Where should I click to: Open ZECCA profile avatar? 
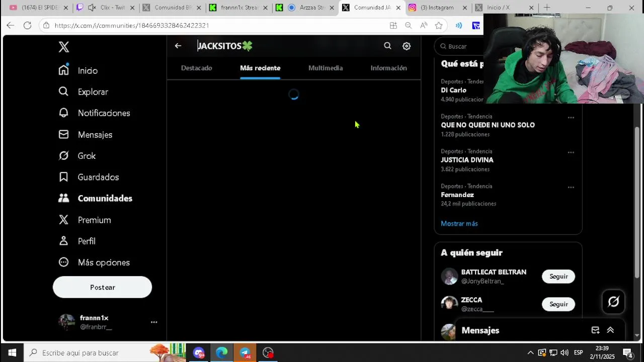449,304
